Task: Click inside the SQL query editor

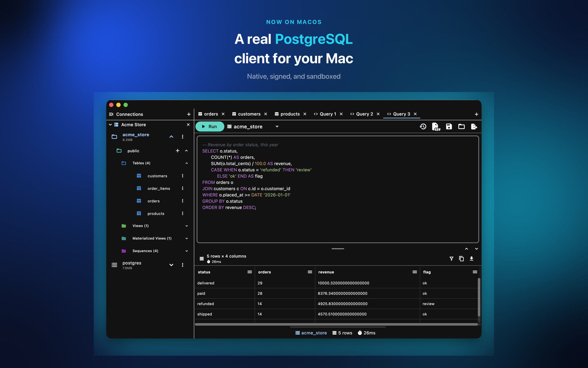Action: click(x=338, y=189)
